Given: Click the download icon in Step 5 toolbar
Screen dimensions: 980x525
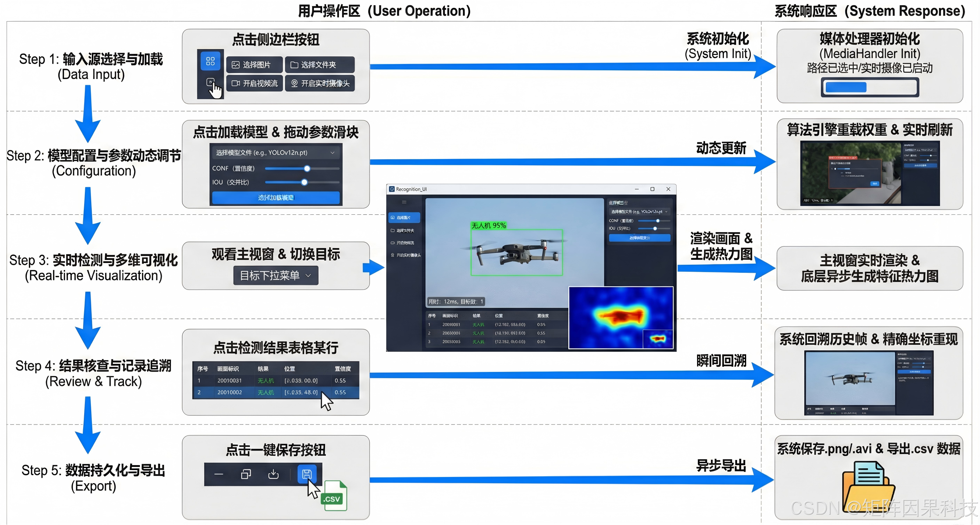Looking at the screenshot, I should point(273,474).
